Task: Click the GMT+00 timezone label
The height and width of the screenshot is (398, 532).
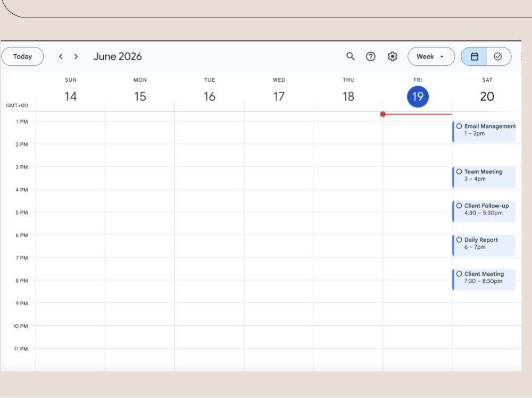Action: coord(17,105)
